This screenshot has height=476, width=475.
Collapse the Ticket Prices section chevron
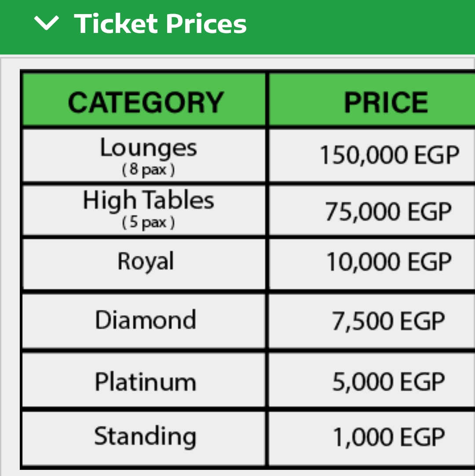[46, 23]
